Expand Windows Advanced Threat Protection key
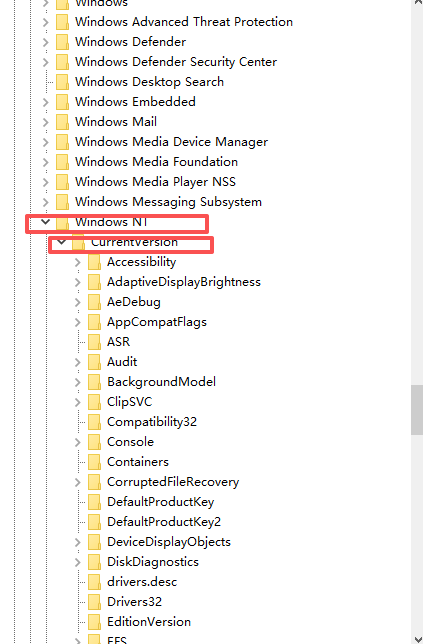This screenshot has height=644, width=423. [46, 22]
